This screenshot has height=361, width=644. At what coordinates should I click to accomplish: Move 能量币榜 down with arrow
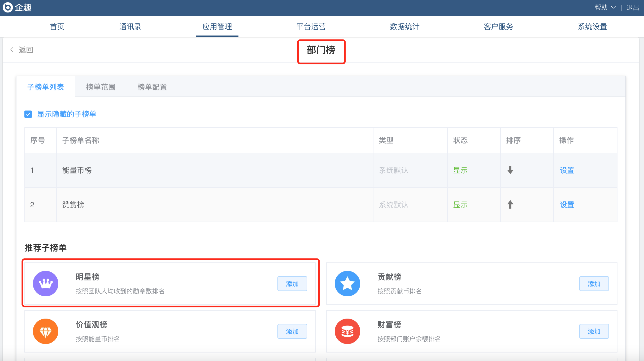510,170
